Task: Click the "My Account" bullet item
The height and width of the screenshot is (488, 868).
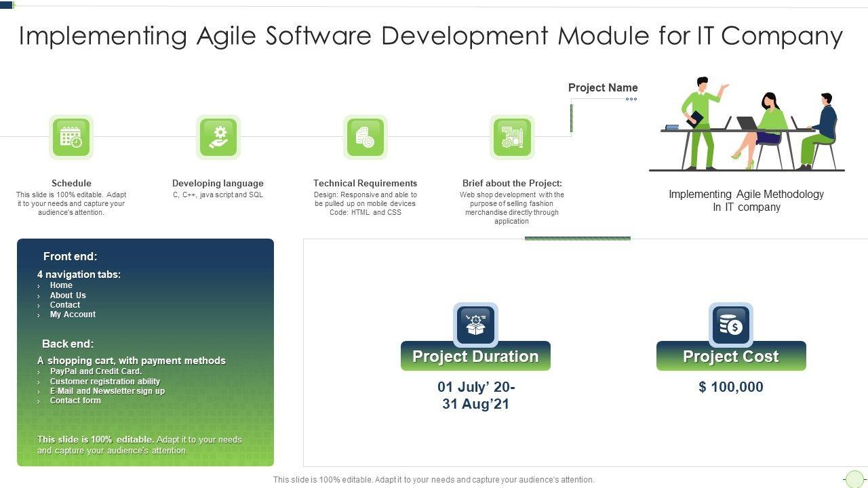Action: (x=73, y=314)
